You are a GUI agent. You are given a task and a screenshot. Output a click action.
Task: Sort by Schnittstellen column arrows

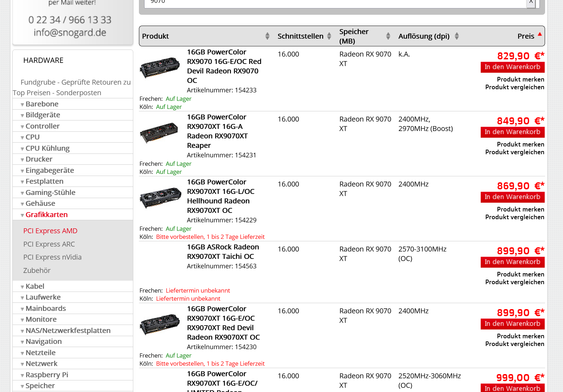point(329,36)
